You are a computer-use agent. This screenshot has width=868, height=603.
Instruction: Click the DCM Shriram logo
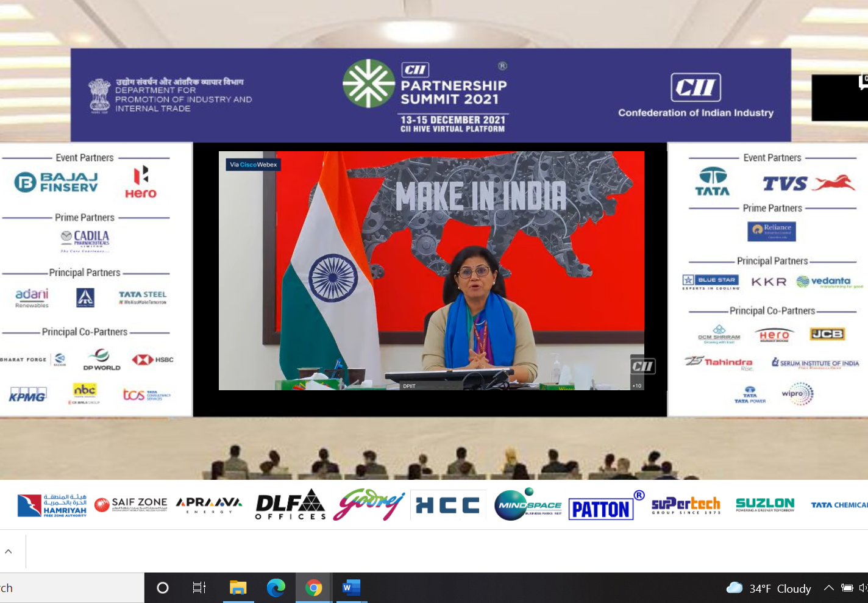tap(719, 335)
